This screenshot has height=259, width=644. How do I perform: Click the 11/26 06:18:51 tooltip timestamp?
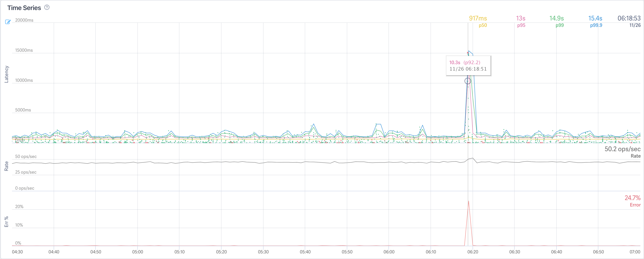click(x=468, y=69)
